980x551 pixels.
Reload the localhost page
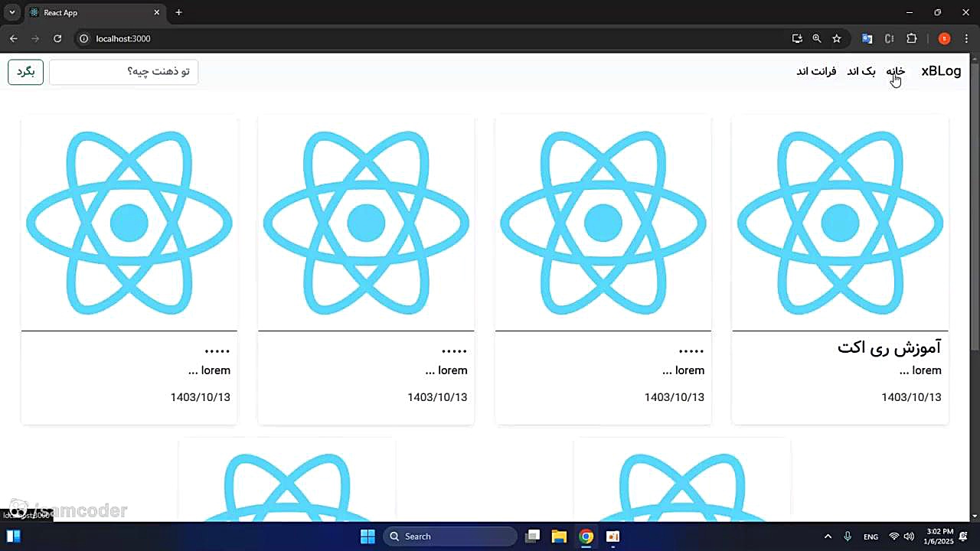point(57,38)
